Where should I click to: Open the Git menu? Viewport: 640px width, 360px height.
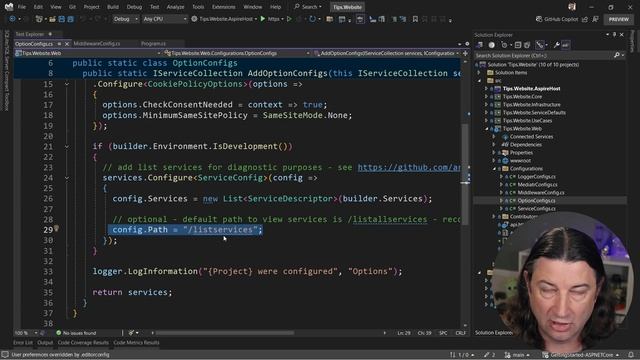tap(72, 7)
